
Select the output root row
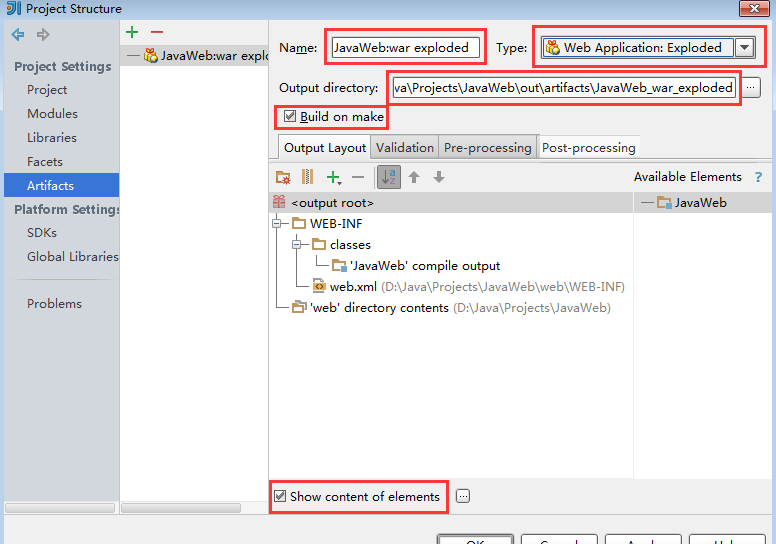click(x=452, y=202)
